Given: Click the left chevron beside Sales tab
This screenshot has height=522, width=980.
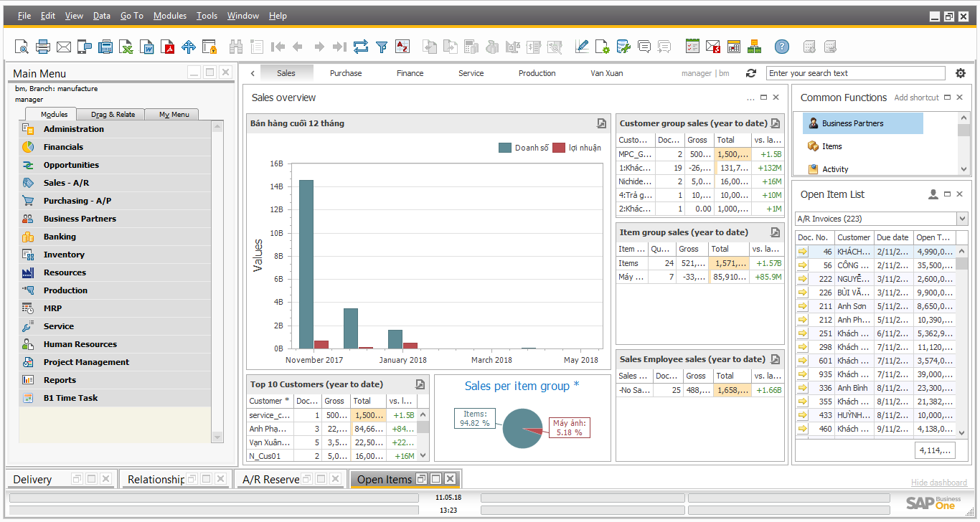Looking at the screenshot, I should (253, 73).
